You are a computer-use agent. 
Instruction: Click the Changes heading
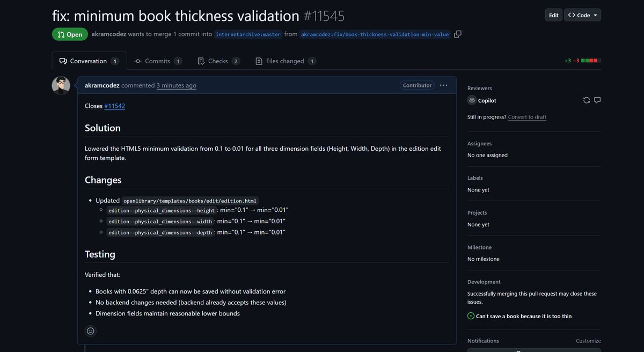[x=103, y=180]
